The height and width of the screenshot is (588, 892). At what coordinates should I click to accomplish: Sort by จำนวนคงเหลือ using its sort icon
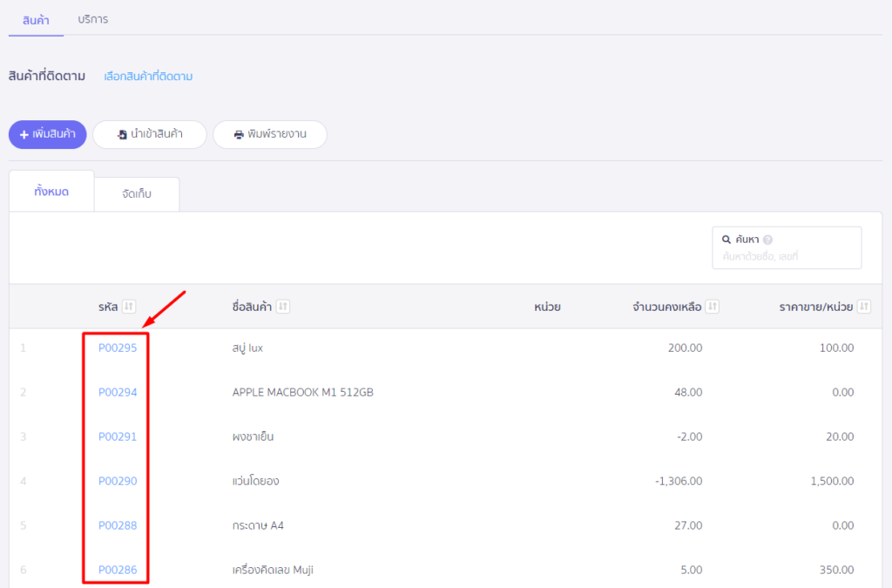tap(713, 307)
